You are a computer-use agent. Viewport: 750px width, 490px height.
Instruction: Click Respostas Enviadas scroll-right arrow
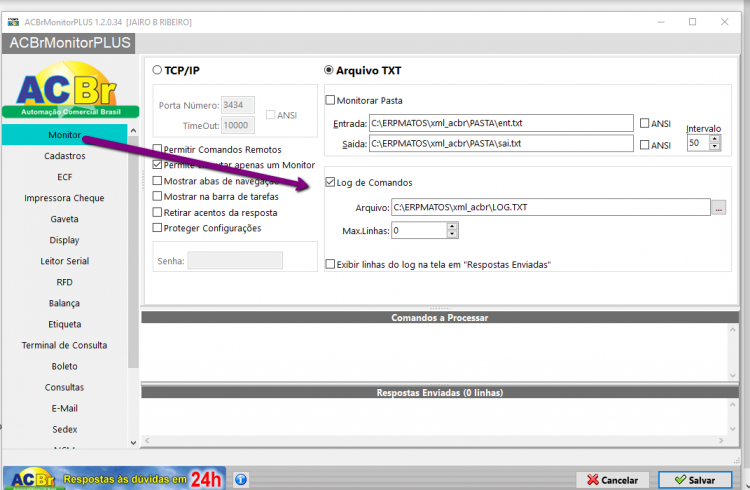[x=721, y=440]
